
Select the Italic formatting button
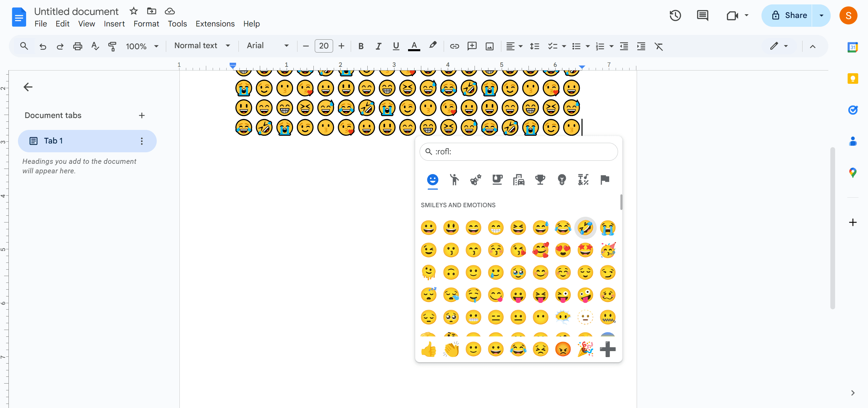click(x=378, y=46)
